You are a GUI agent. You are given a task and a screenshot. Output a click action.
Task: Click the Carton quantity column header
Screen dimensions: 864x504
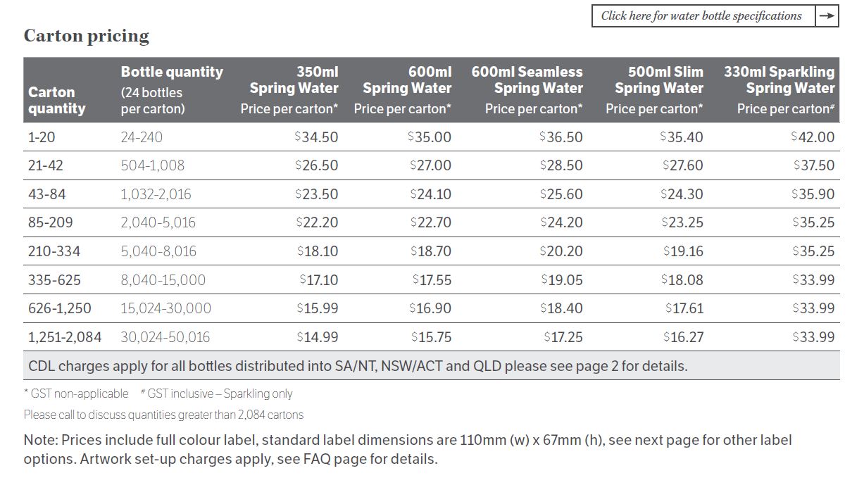pos(57,100)
